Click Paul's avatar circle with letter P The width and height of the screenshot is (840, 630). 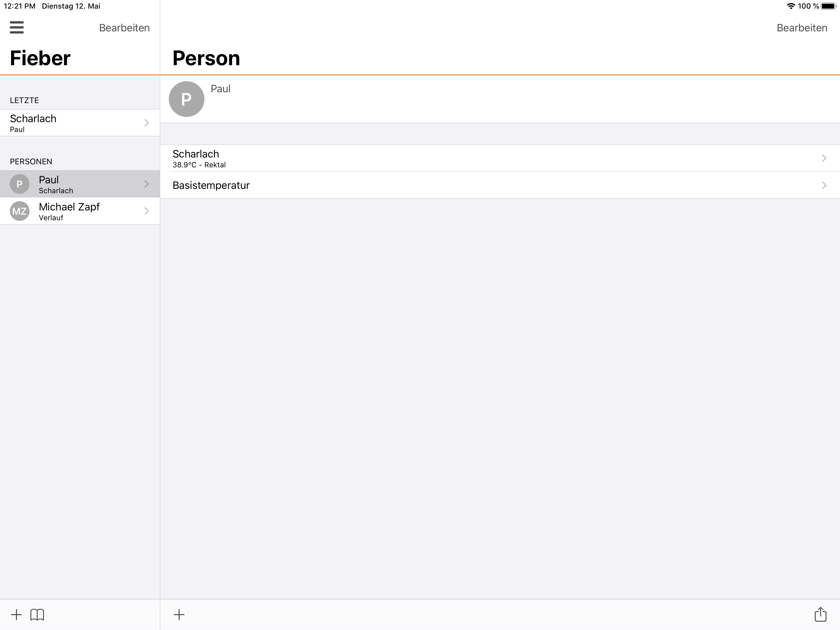pos(186,98)
